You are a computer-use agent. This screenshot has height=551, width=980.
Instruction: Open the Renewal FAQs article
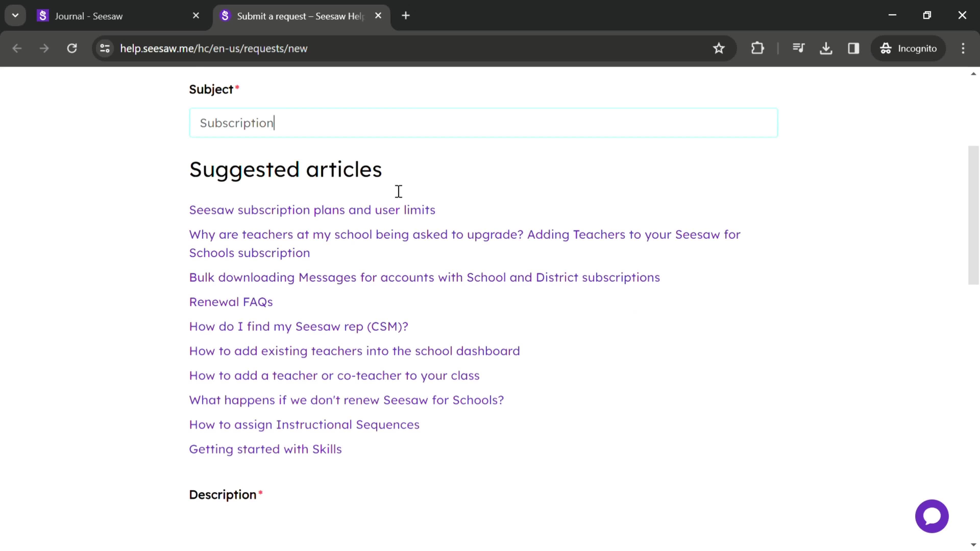point(231,302)
